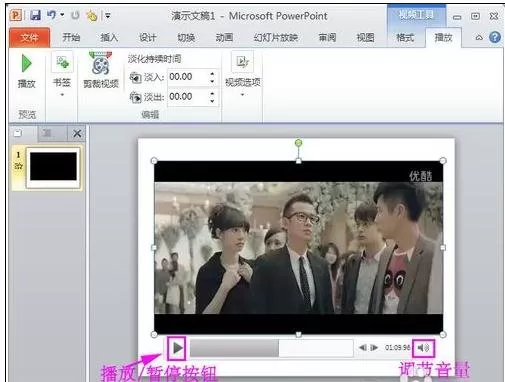Step the video backward
This screenshot has width=505, height=382.
point(363,348)
